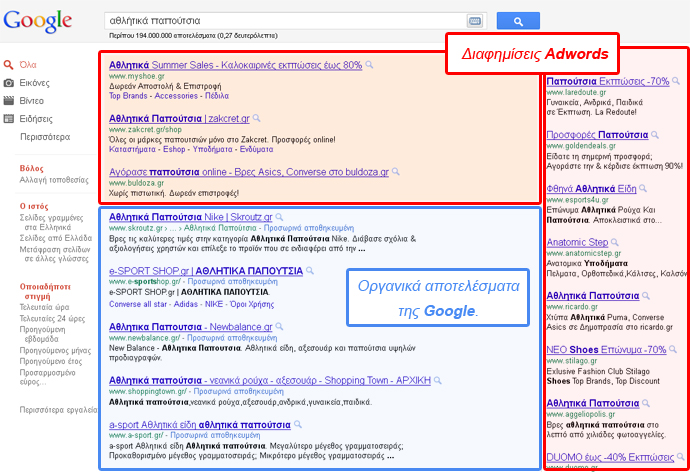Screen dimensions: 690x472
Task: Preview icon next to Anatomic Step title
Action: pyautogui.click(x=615, y=242)
